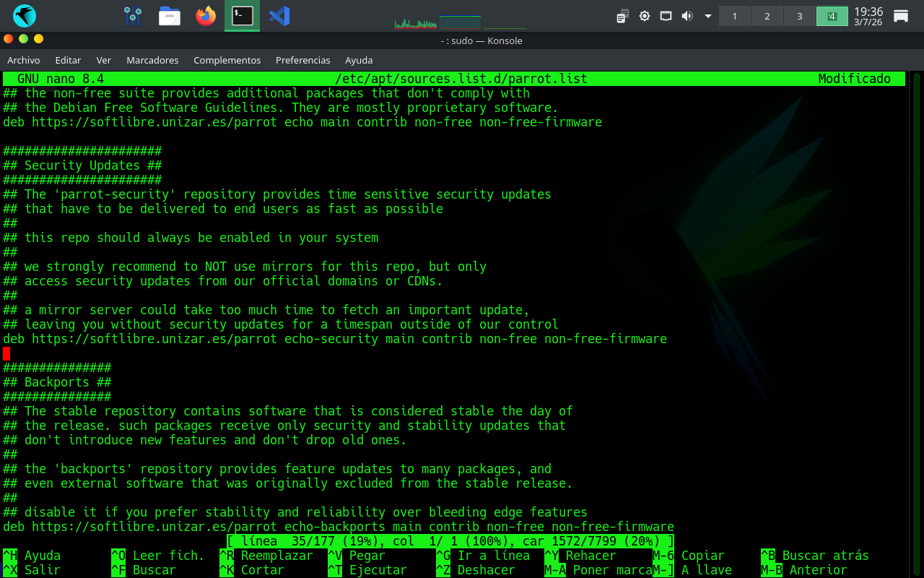Open the clock showing 19:36
924x578 pixels.
pyautogui.click(x=868, y=16)
